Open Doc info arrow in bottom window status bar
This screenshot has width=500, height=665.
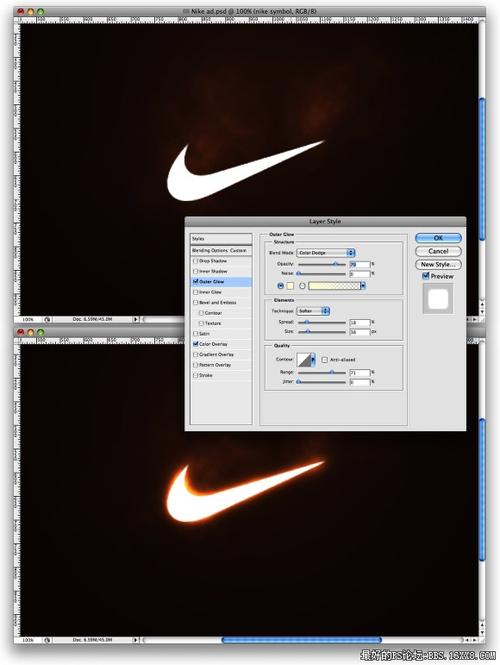coord(136,640)
